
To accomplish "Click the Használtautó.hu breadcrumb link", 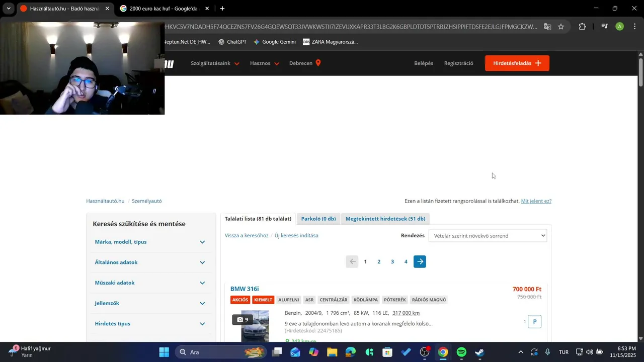I will (x=105, y=201).
